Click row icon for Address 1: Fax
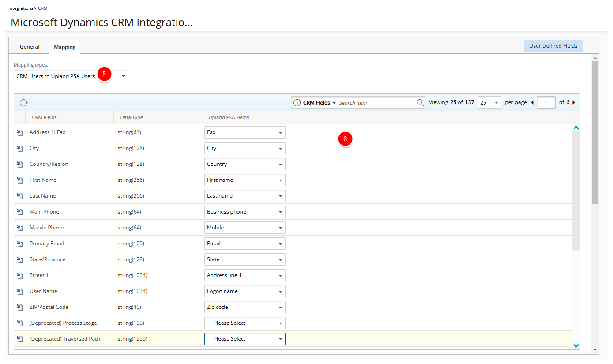 coord(19,132)
